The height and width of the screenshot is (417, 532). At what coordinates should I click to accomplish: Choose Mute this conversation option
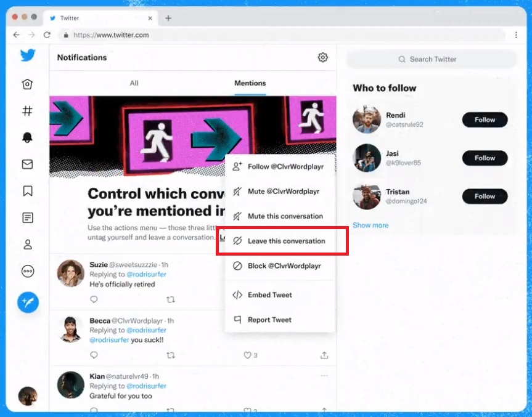pyautogui.click(x=285, y=216)
